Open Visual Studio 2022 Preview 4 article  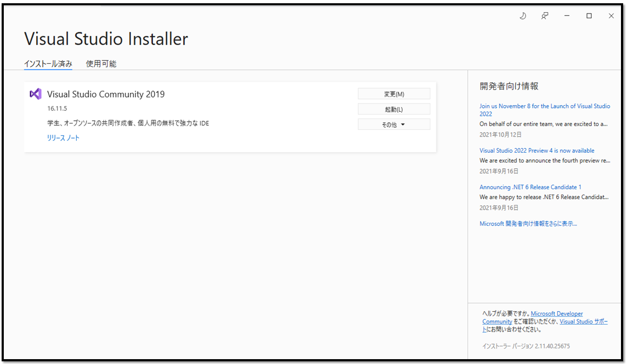click(537, 151)
